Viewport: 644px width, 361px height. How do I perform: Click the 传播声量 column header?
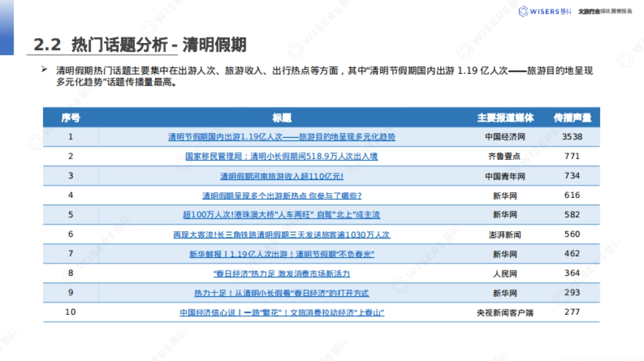point(572,117)
